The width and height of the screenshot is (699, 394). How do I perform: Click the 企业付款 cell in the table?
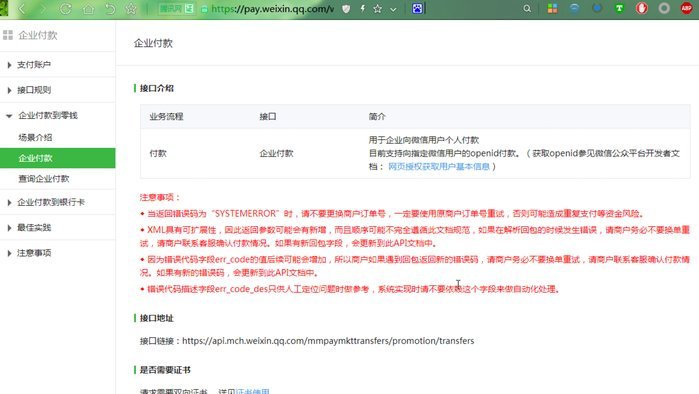tap(276, 153)
